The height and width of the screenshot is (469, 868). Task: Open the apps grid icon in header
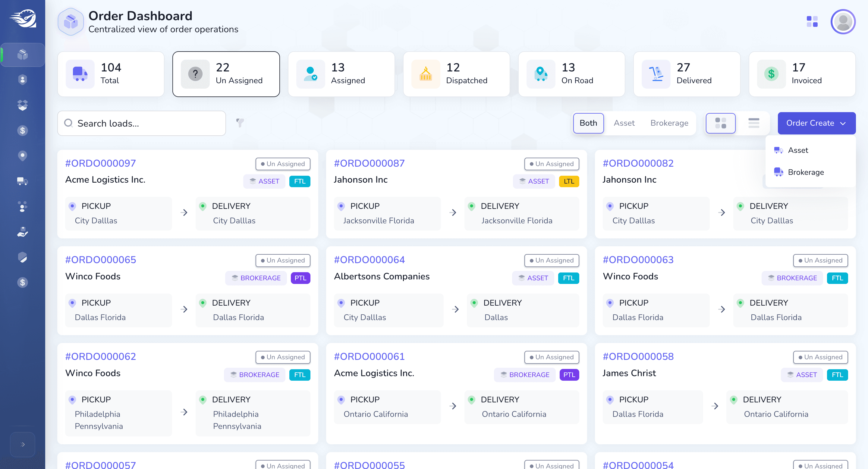[x=812, y=22]
